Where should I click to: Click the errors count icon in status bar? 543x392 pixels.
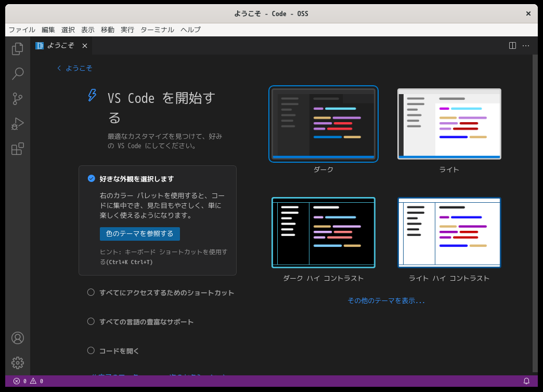(16, 381)
